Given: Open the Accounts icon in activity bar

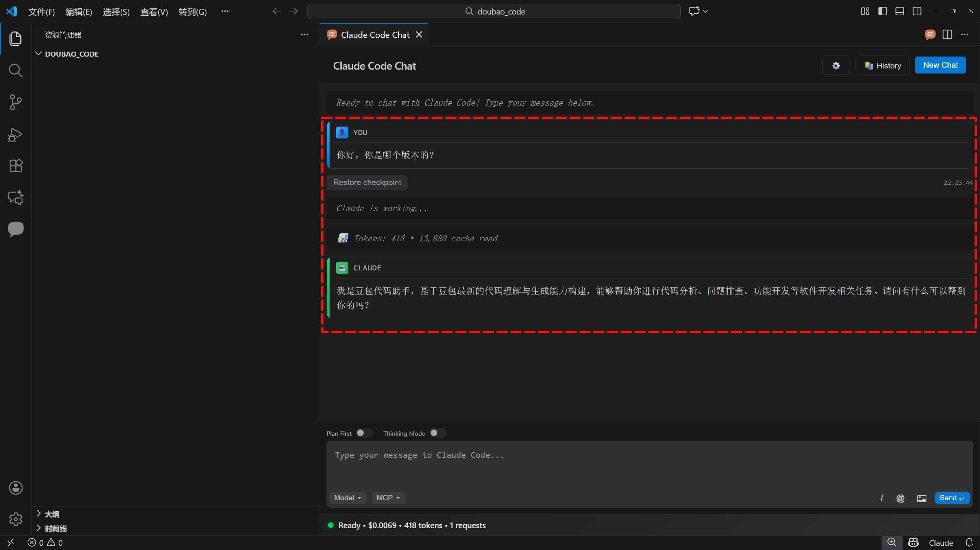Looking at the screenshot, I should (15, 488).
